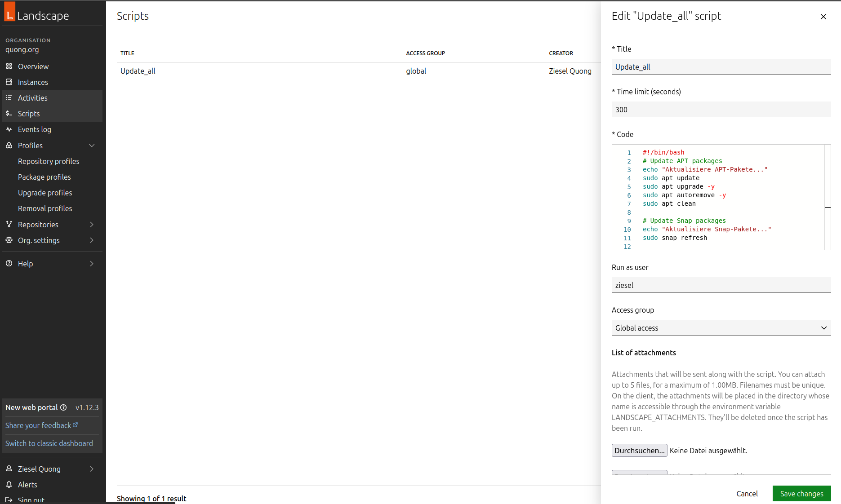
Task: Click the Instances server icon
Action: (x=9, y=82)
